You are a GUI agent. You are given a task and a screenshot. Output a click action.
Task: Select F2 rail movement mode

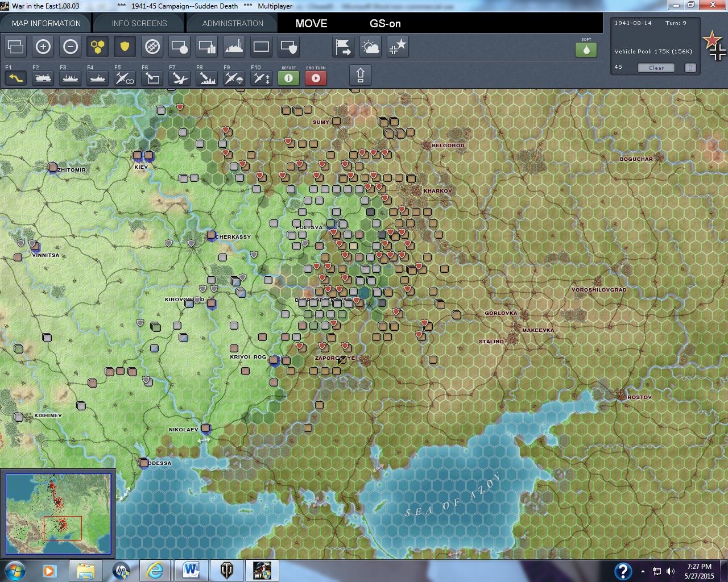[x=43, y=78]
